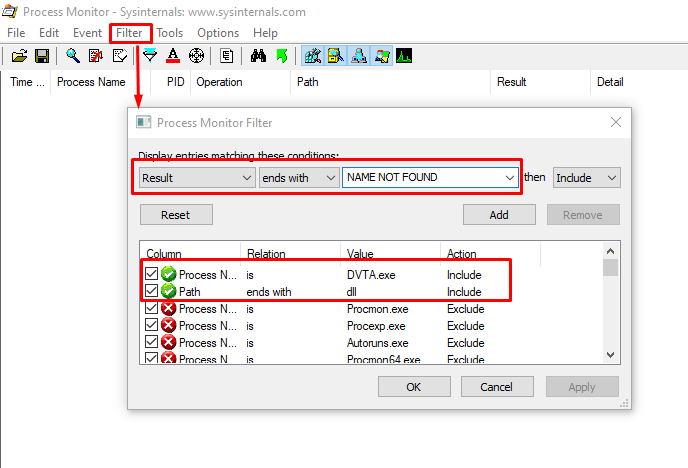Screen dimensions: 688x468
Task: Uncheck the Path ends with dll checkbox
Action: (x=152, y=292)
